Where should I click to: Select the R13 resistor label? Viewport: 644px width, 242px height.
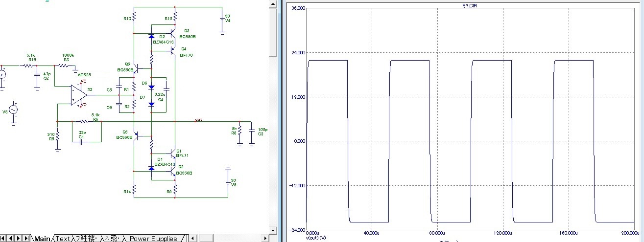pyautogui.click(x=127, y=19)
